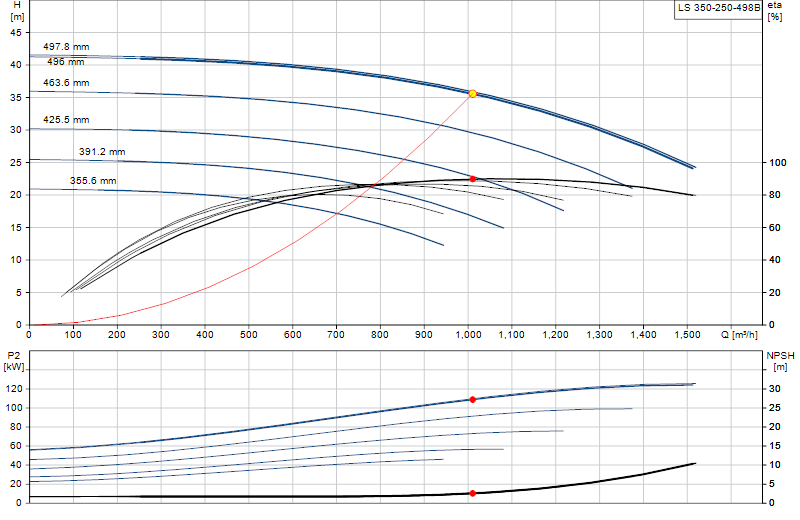The height and width of the screenshot is (520, 800).
Task: Click the 1,500 tick on the flow axis
Action: [x=687, y=335]
